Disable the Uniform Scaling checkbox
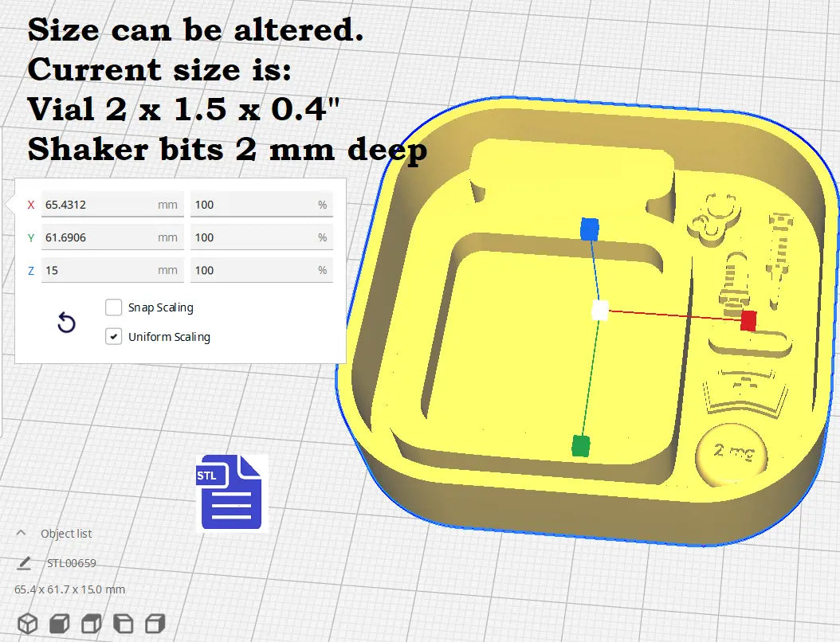The image size is (840, 642). click(114, 337)
